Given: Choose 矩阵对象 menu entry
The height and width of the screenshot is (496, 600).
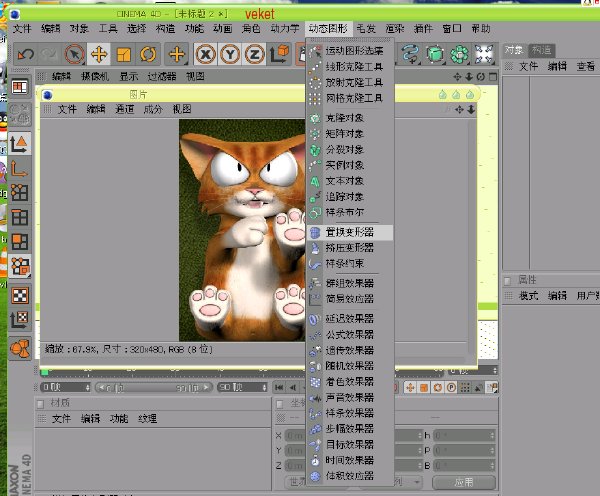Looking at the screenshot, I should tap(350, 134).
